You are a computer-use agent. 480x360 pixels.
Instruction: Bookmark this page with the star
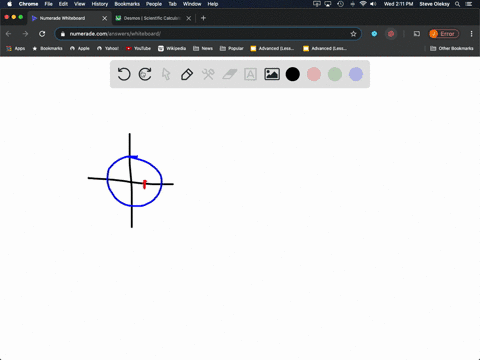tap(353, 34)
